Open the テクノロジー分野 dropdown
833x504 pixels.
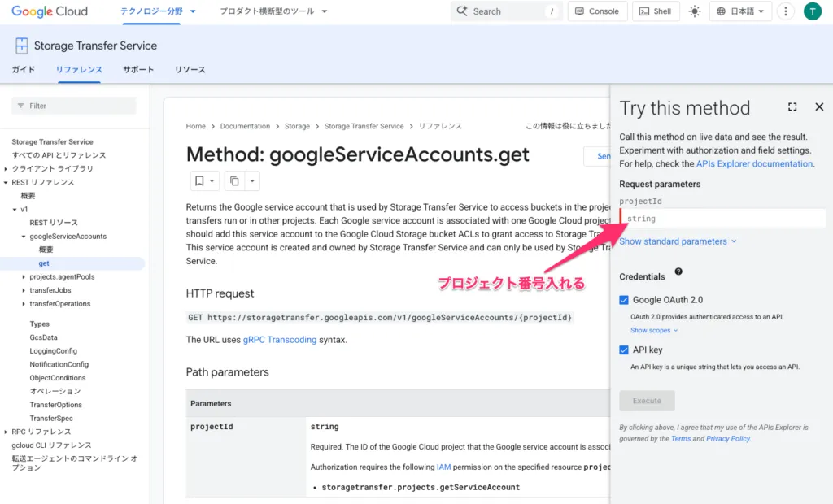(158, 11)
